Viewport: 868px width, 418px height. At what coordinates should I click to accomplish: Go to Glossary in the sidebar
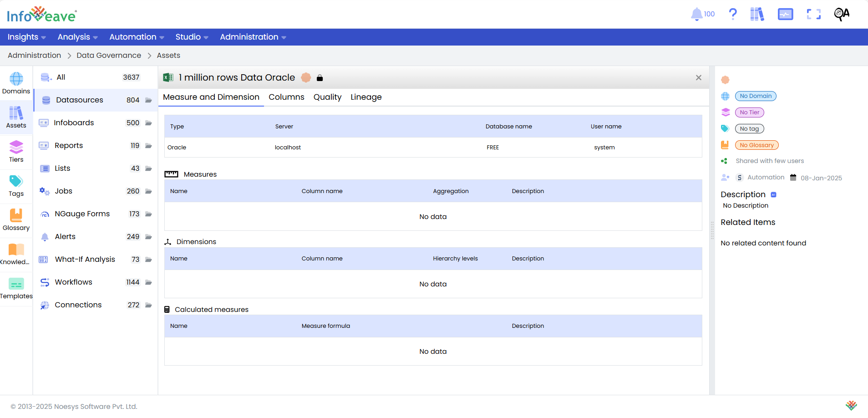coord(16,220)
